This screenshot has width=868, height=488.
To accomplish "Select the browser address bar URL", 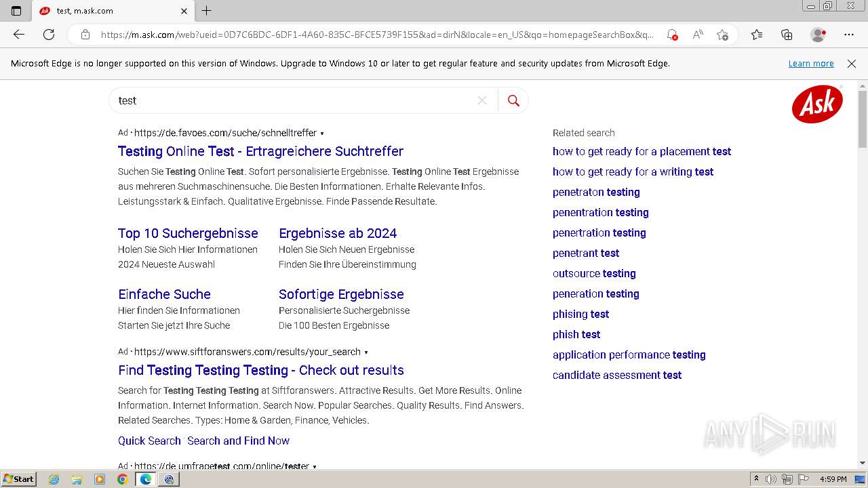I will click(377, 35).
